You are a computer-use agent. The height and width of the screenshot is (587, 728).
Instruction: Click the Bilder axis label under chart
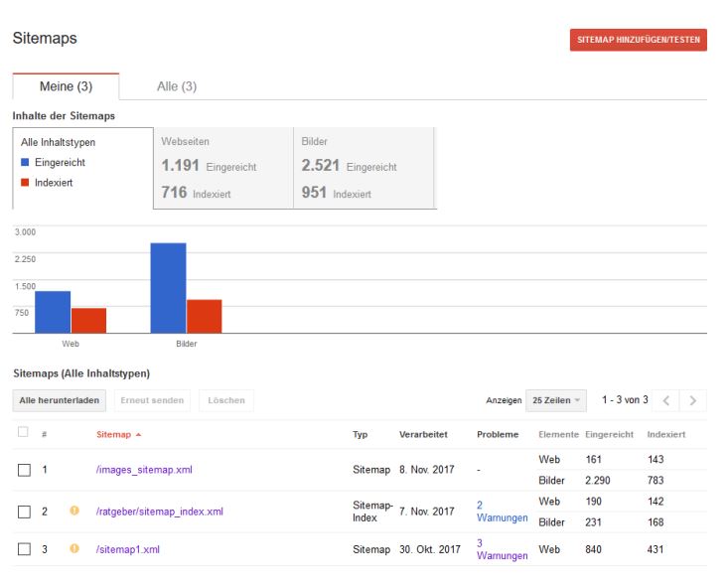pos(187,344)
